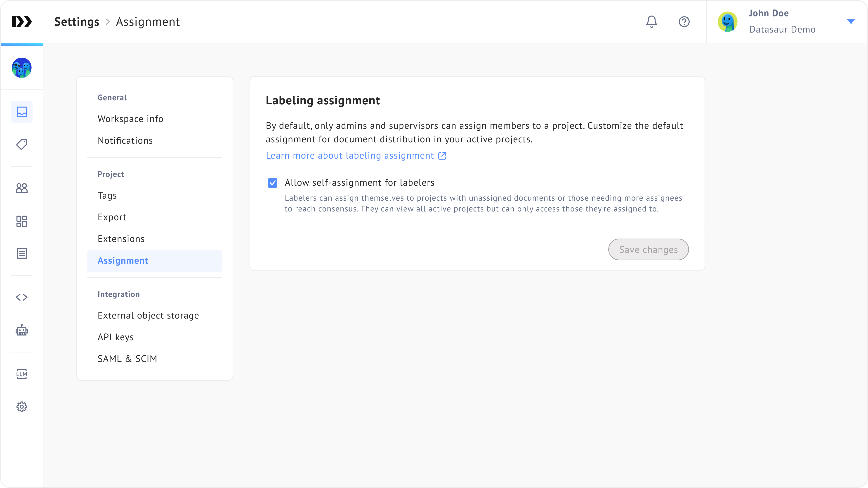The height and width of the screenshot is (488, 868).
Task: Open the notifications bell
Action: [x=651, y=21]
